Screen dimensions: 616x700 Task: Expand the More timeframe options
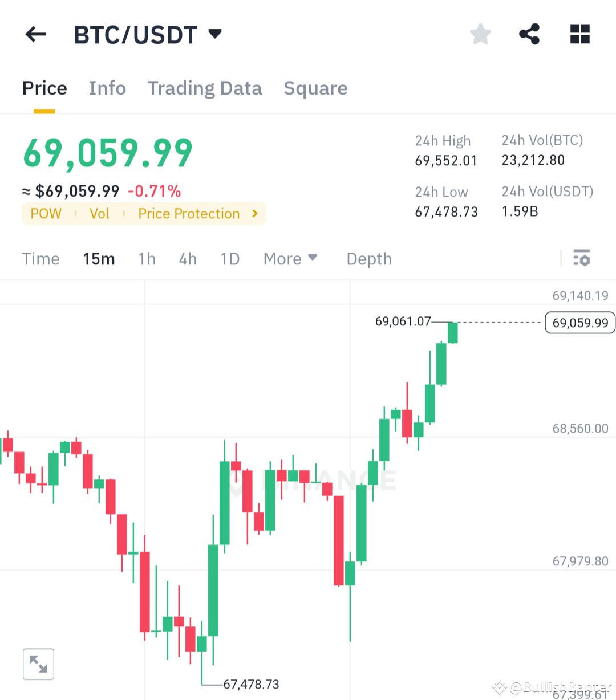(290, 258)
